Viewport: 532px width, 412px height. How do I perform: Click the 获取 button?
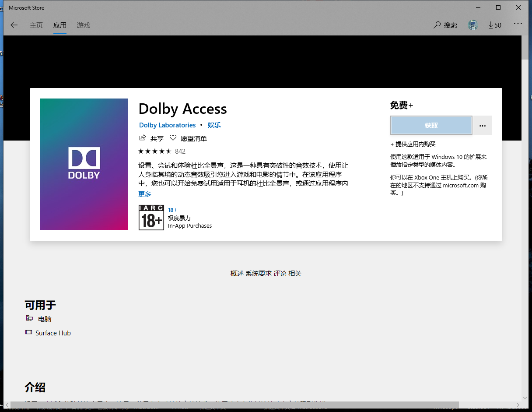tap(431, 126)
